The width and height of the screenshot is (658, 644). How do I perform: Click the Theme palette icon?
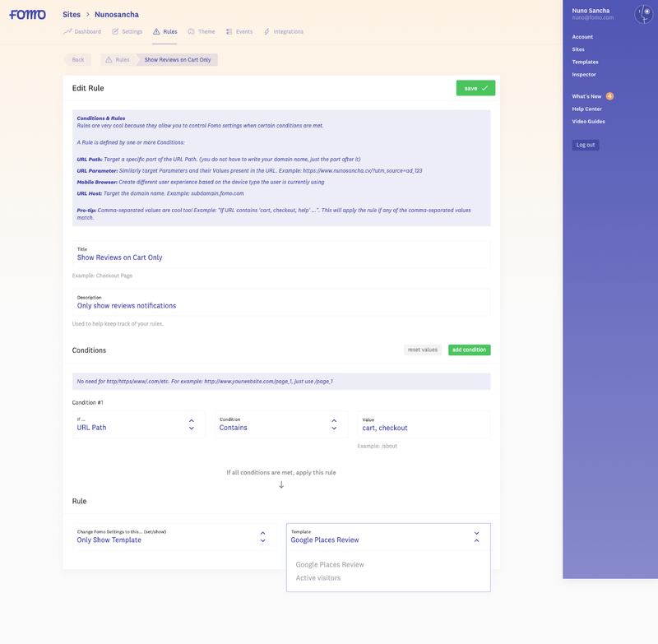[x=192, y=31]
